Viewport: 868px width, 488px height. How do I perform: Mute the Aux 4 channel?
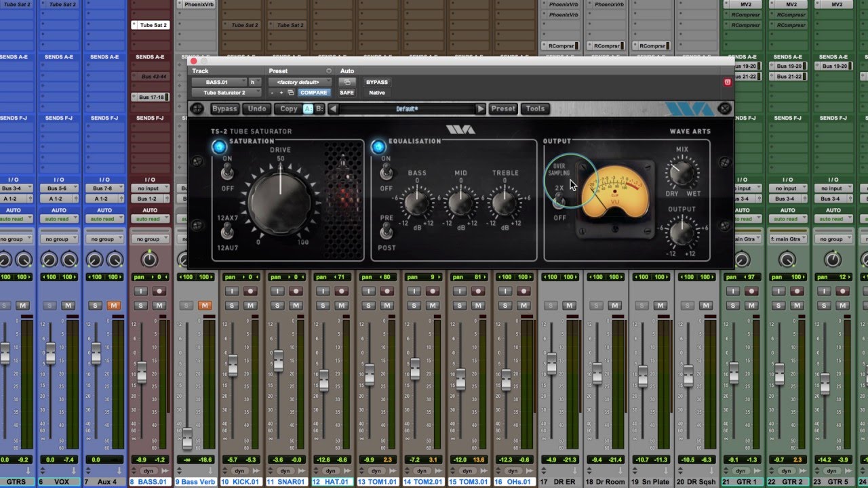[x=113, y=306]
